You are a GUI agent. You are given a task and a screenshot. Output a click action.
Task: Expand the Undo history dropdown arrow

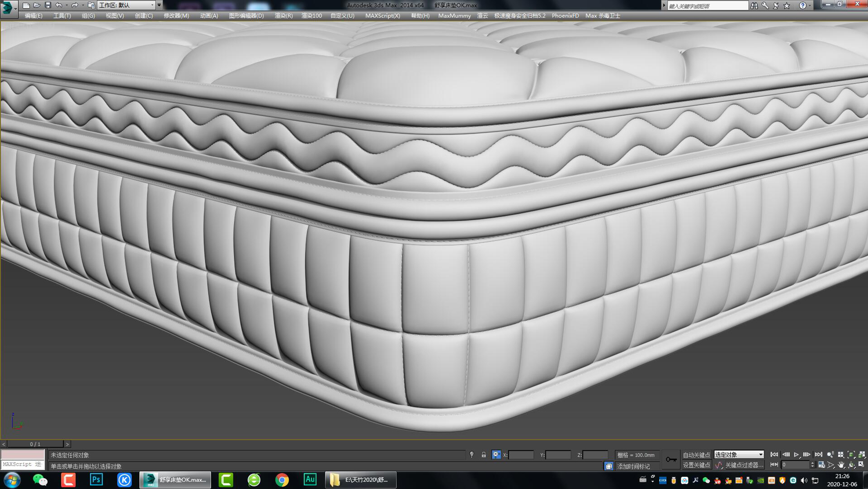[x=67, y=5]
